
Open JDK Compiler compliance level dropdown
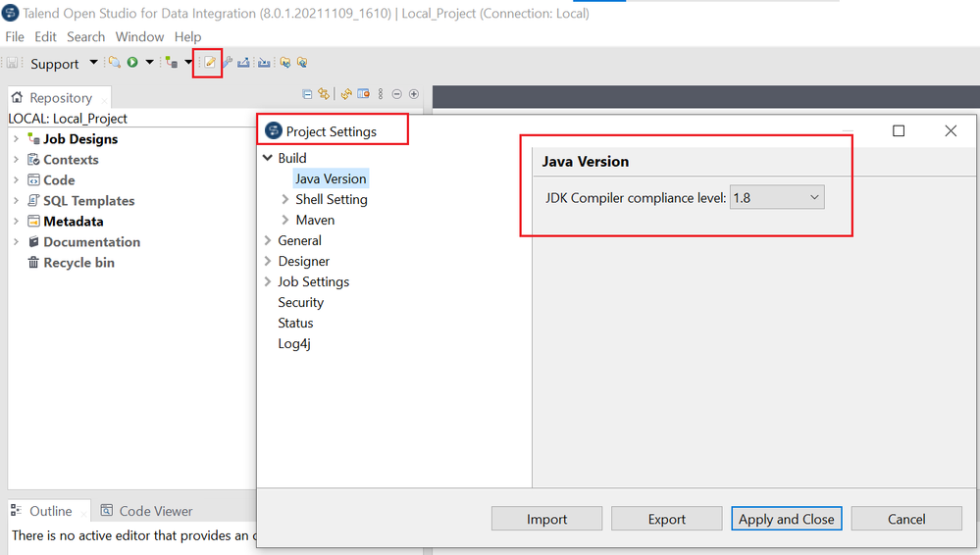[777, 197]
